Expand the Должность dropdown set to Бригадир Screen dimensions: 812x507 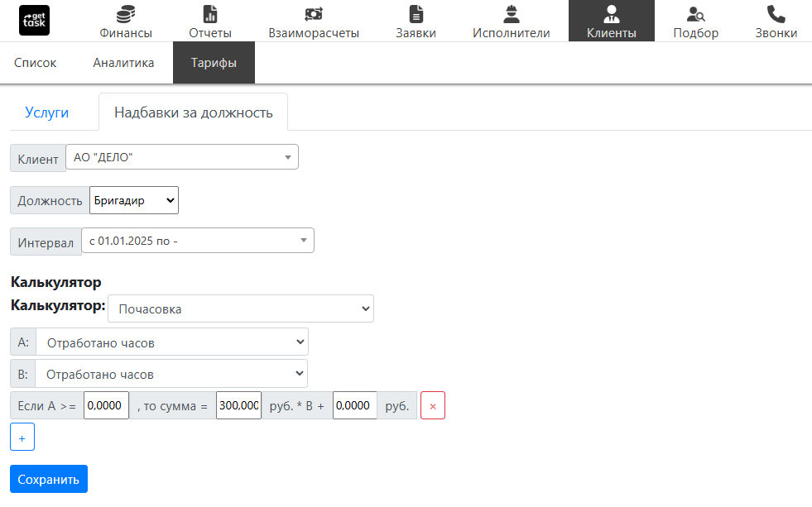point(134,200)
